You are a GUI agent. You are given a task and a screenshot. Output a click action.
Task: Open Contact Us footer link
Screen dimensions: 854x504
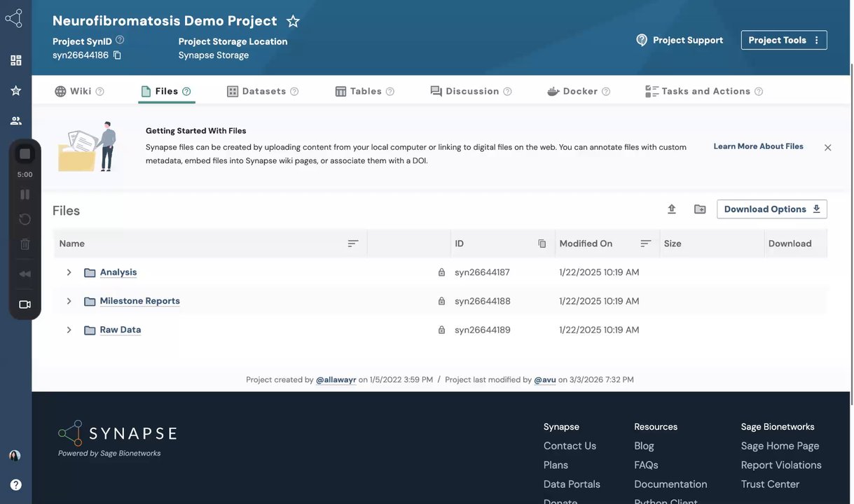pos(570,446)
